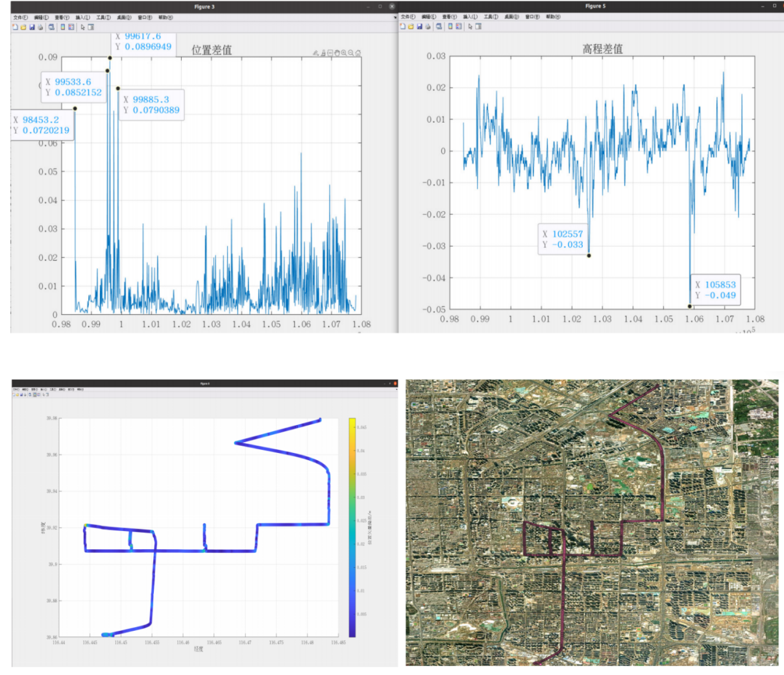Screen dimensions: 784x675
Task: Click data tip labeled X 102557
Action: pyautogui.click(x=563, y=239)
